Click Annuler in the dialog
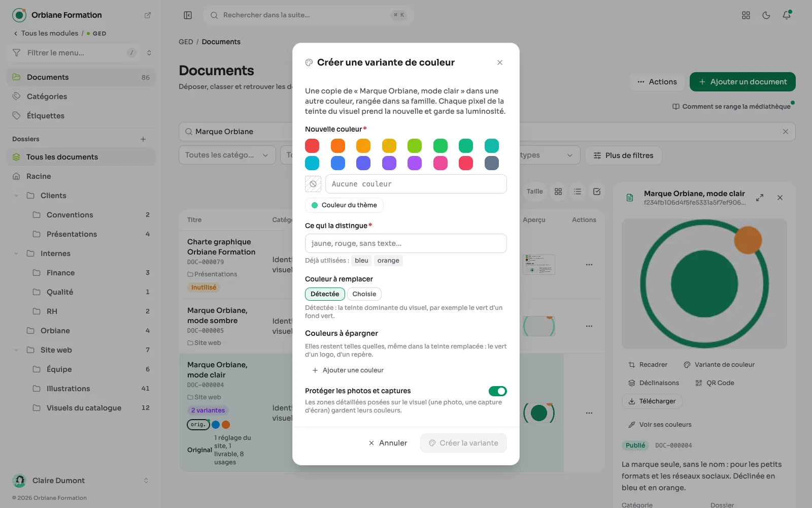Image resolution: width=812 pixels, height=508 pixels. coord(388,443)
